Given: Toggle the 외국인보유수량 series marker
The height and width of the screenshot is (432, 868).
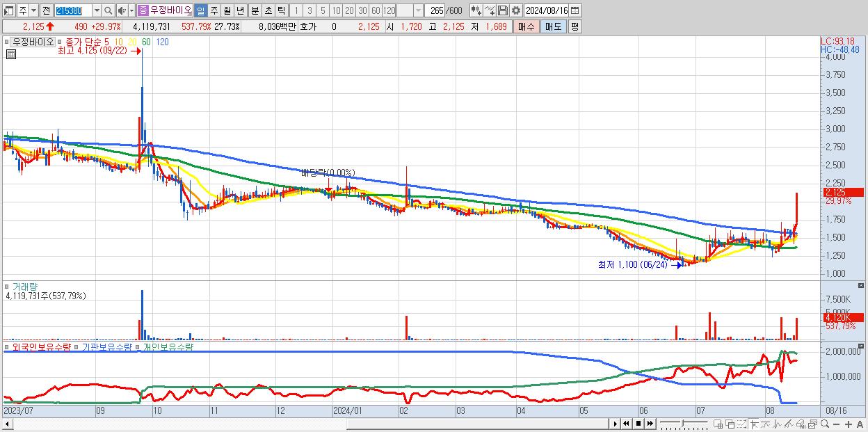Looking at the screenshot, I should pyautogui.click(x=7, y=346).
